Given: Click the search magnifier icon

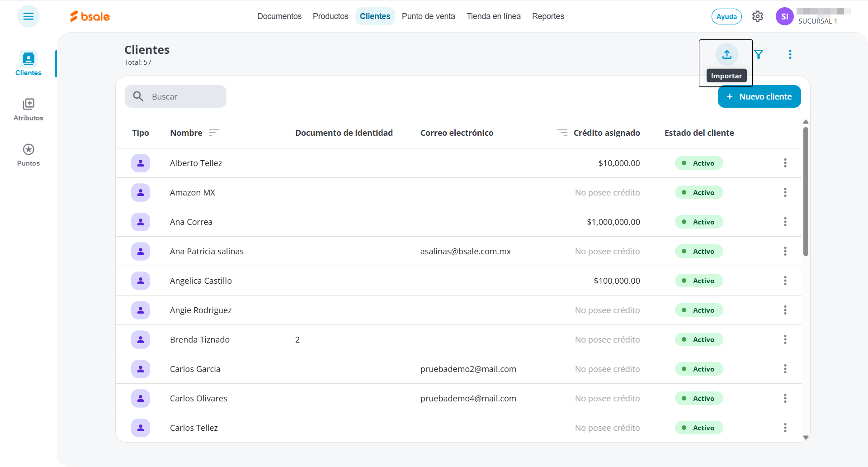Looking at the screenshot, I should [x=138, y=96].
